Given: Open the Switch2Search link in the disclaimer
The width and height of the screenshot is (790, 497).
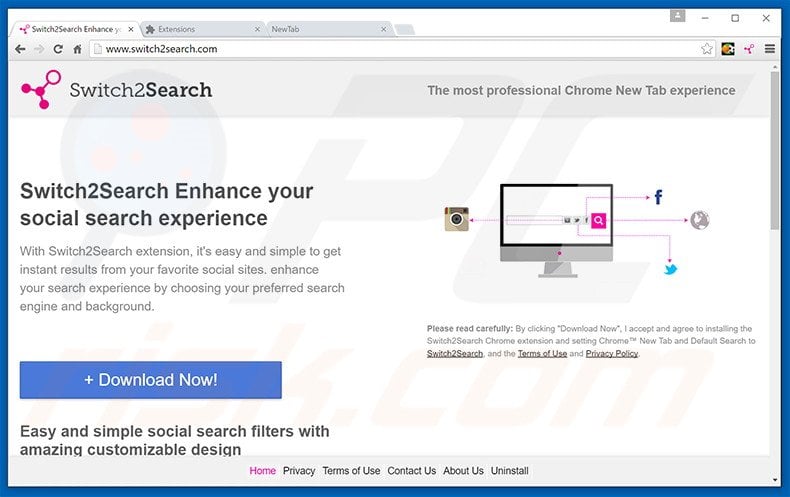Looking at the screenshot, I should (x=455, y=353).
